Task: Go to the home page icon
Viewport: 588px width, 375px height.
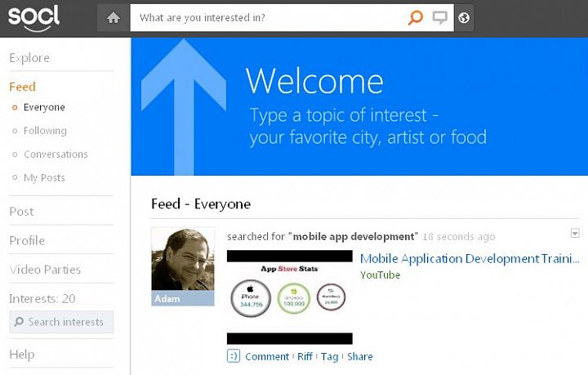Action: [x=114, y=17]
